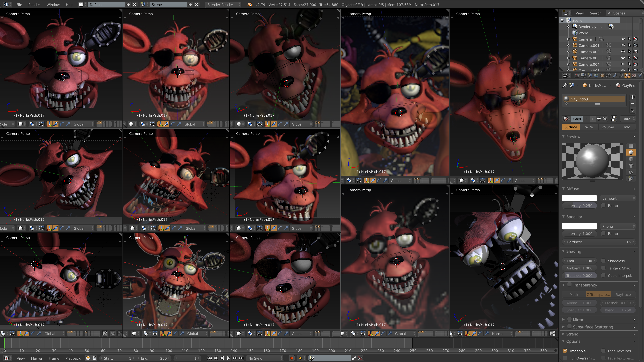Screen dimensions: 644x362
Task: Adjust the diffuse Intensity 0.250 slider
Action: pos(579,206)
